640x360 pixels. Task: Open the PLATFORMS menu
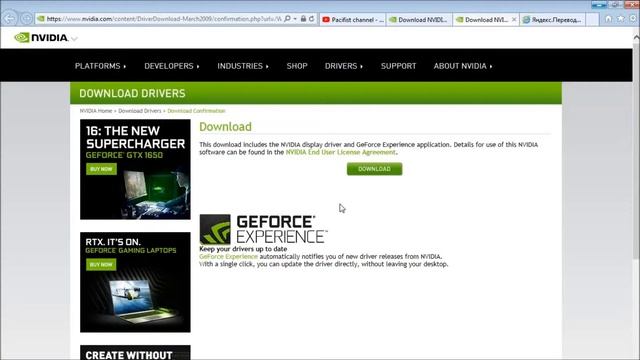(100, 66)
